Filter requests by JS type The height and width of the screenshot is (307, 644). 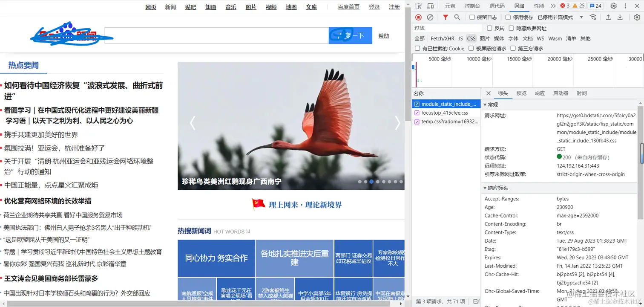pos(460,38)
